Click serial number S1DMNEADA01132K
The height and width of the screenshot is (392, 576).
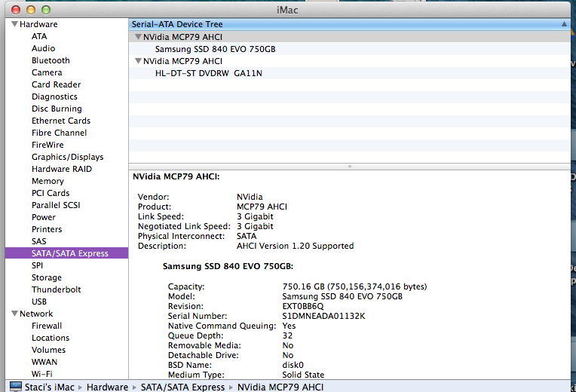click(323, 317)
